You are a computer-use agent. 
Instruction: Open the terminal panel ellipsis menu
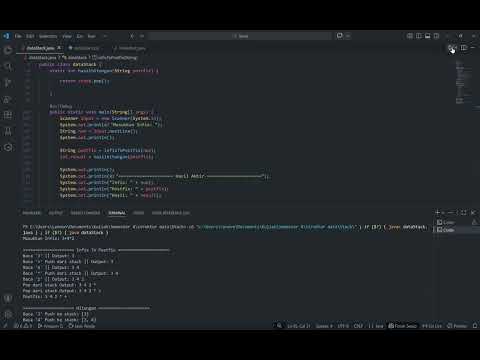click(450, 212)
